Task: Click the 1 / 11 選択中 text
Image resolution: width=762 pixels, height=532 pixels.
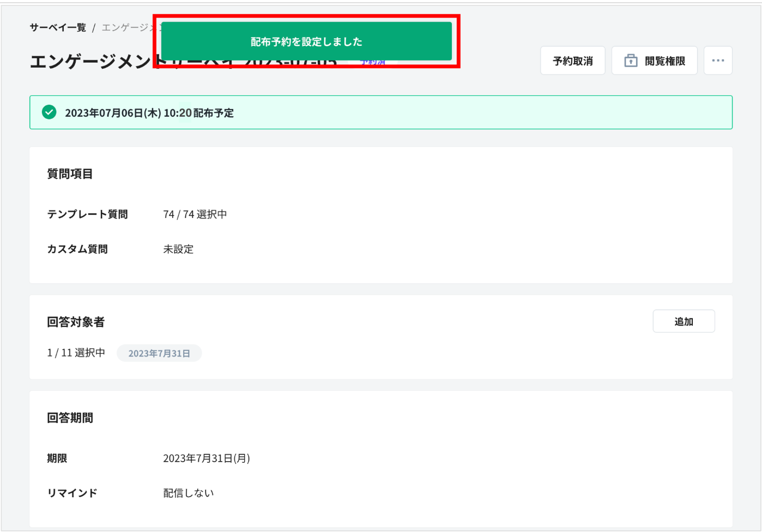Action: (x=76, y=353)
